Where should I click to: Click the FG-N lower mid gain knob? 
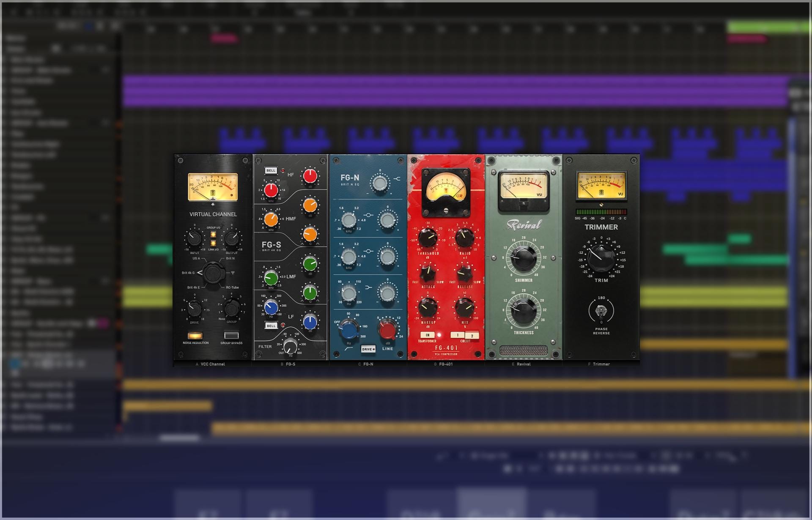tap(387, 256)
